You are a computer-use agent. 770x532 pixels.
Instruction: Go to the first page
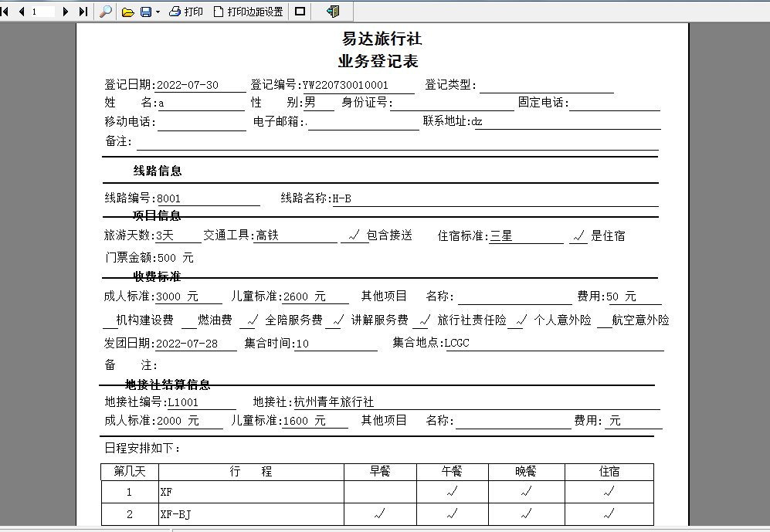click(x=5, y=12)
